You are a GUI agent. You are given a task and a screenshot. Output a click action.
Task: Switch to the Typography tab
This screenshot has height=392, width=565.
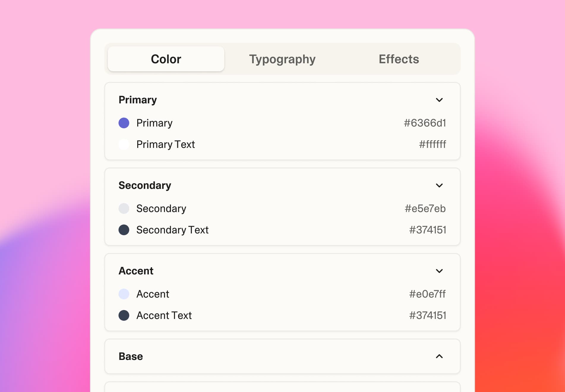[x=282, y=59]
